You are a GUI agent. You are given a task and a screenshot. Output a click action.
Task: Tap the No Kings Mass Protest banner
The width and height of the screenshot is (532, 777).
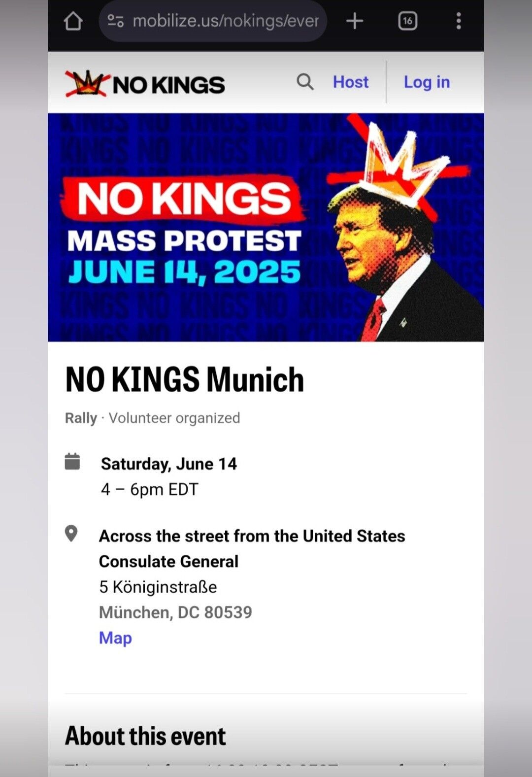point(266,227)
